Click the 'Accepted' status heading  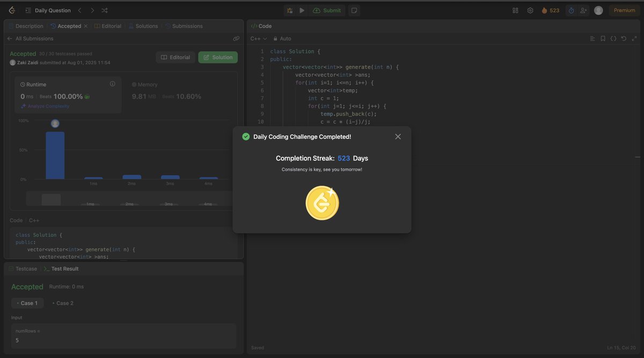(23, 54)
